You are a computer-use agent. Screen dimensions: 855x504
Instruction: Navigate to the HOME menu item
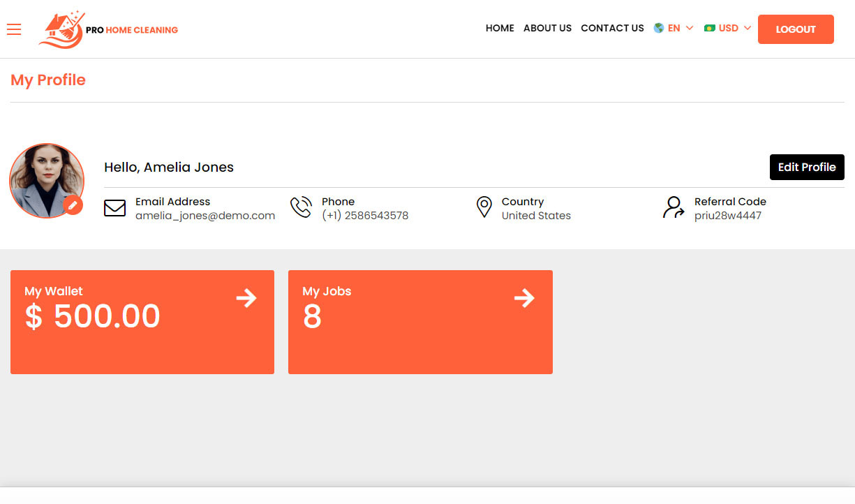(x=500, y=29)
